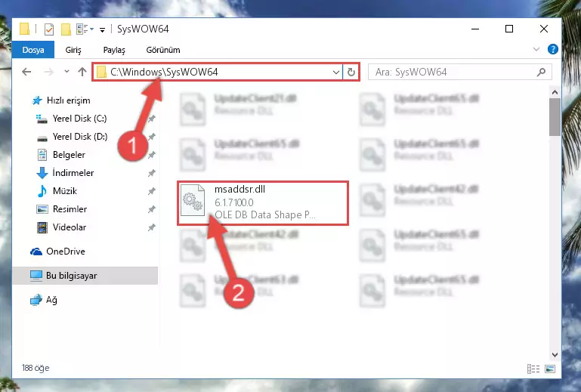
Task: Click the pin icon next to Resimler
Action: point(152,209)
